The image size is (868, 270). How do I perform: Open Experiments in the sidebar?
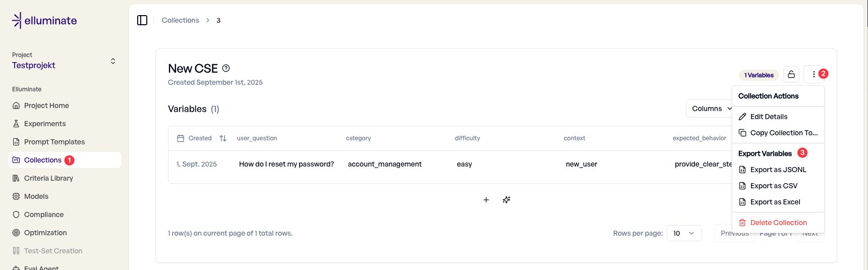pos(45,124)
